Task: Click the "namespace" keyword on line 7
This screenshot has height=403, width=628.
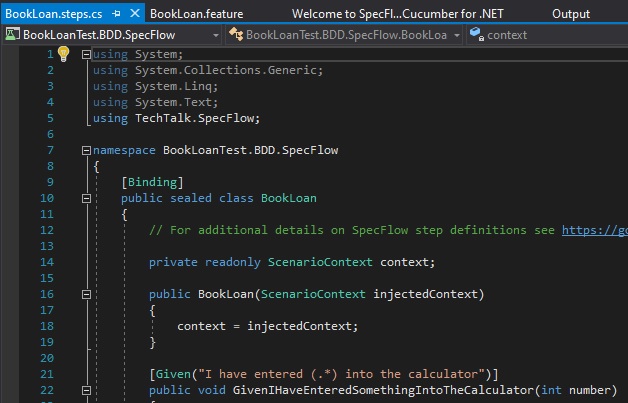Action: point(124,151)
